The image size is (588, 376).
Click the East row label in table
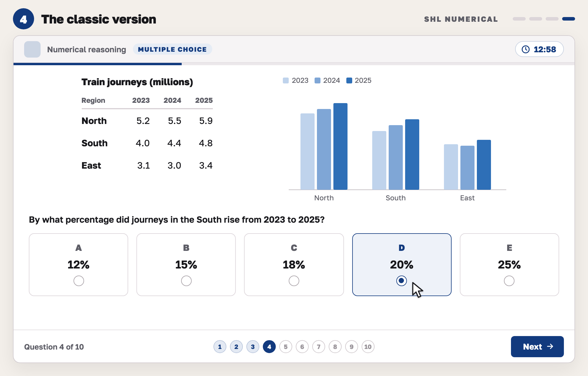(91, 165)
